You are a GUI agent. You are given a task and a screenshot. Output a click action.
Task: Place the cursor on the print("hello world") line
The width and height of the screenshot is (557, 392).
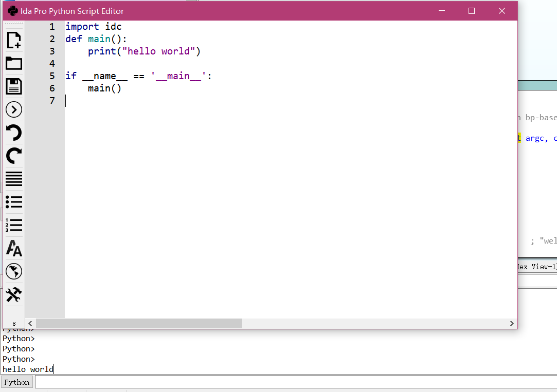point(144,51)
